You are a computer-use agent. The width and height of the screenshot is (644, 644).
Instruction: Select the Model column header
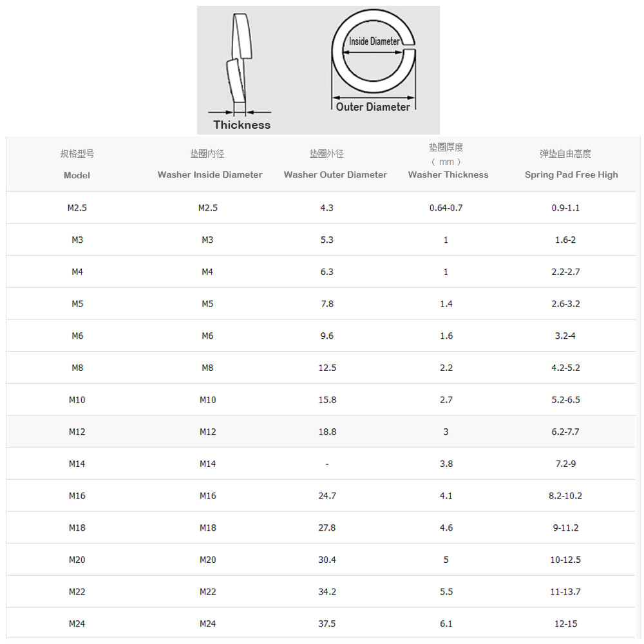pos(77,175)
